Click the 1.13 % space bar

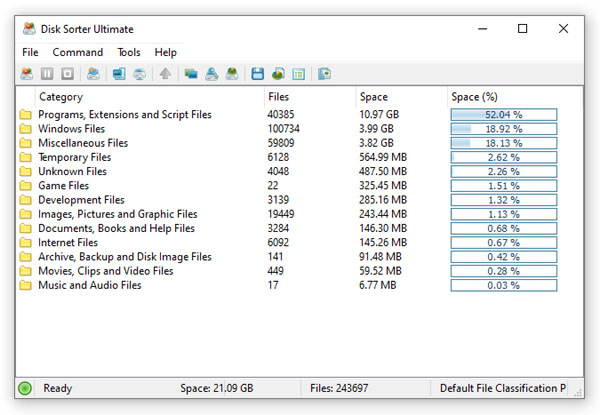(504, 214)
